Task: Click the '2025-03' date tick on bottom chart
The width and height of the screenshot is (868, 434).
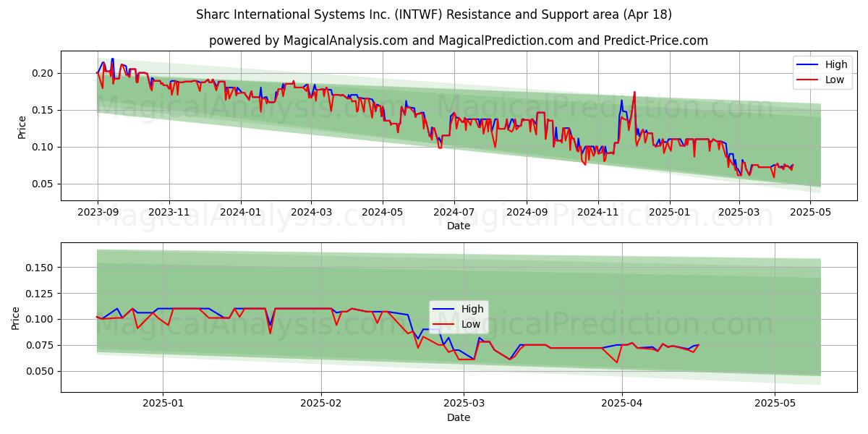Action: (463, 404)
